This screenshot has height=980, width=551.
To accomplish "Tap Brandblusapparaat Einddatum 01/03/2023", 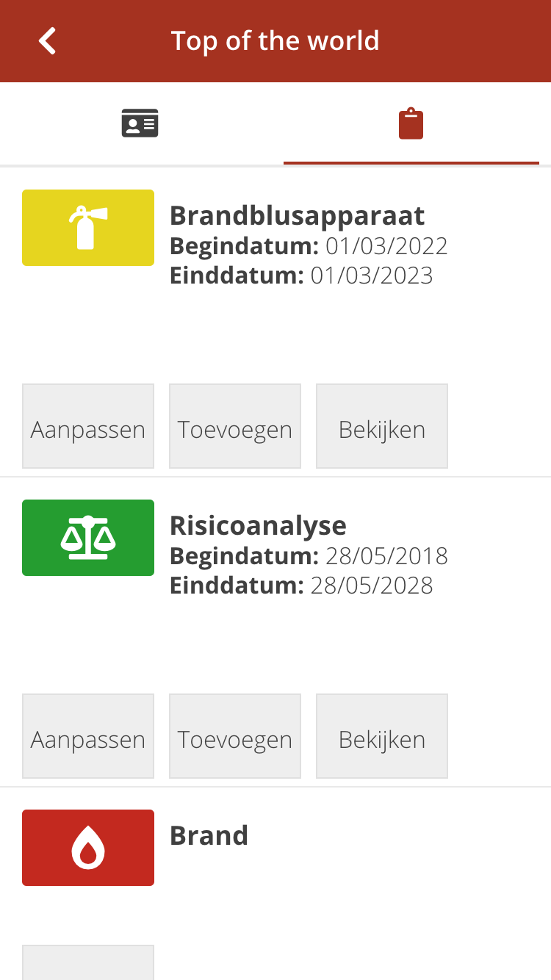I will (x=301, y=276).
